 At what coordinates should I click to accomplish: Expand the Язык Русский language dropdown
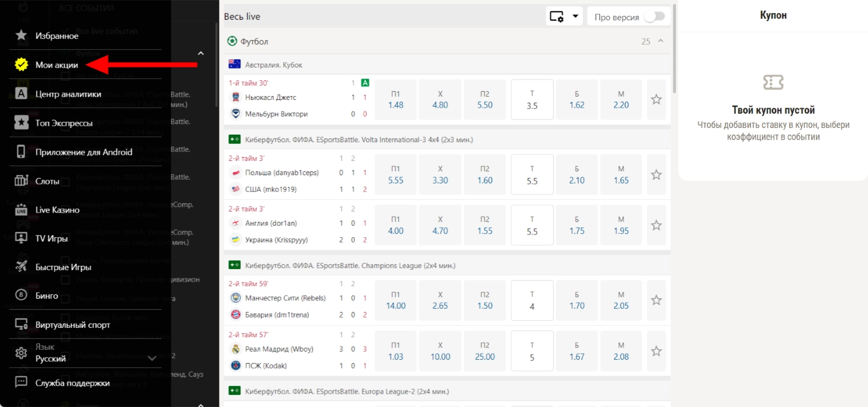tap(152, 358)
